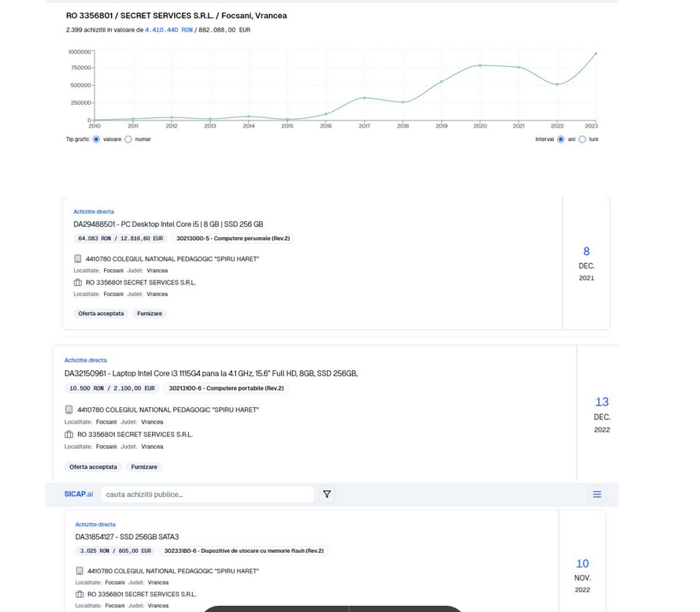
Task: Select the 'valoare' chart type radio
Action: (x=96, y=139)
